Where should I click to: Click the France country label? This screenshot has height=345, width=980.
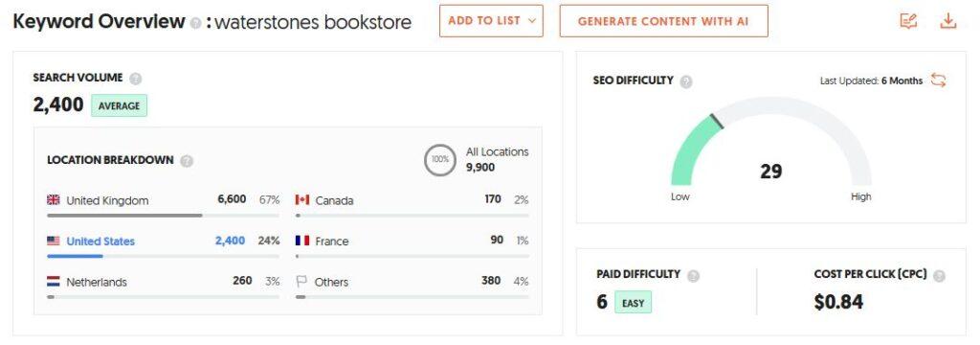332,241
